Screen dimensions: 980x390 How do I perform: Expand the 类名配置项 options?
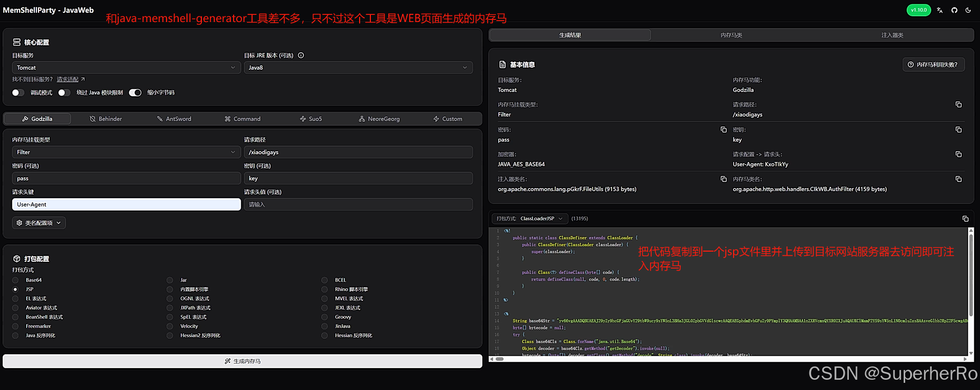[x=39, y=223]
